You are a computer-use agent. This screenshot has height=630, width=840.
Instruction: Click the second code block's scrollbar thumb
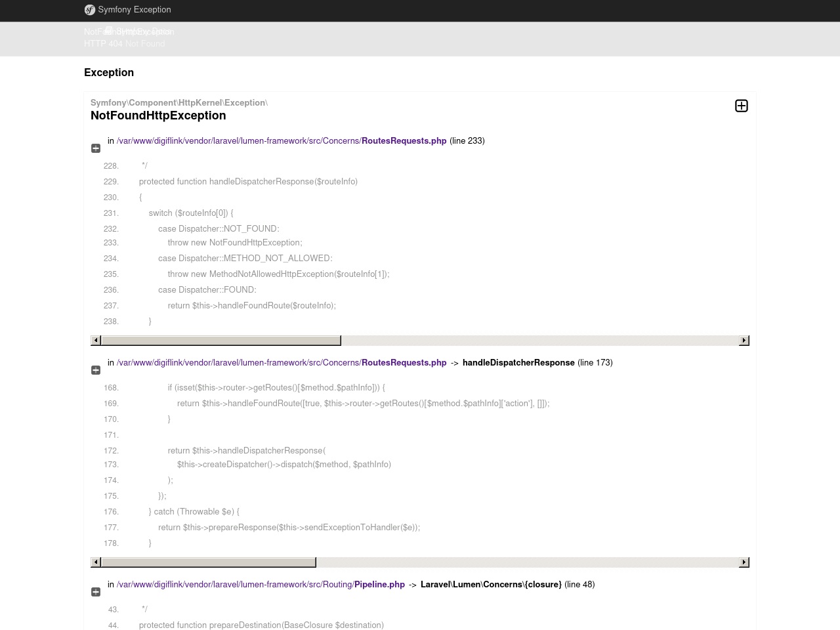(x=209, y=562)
